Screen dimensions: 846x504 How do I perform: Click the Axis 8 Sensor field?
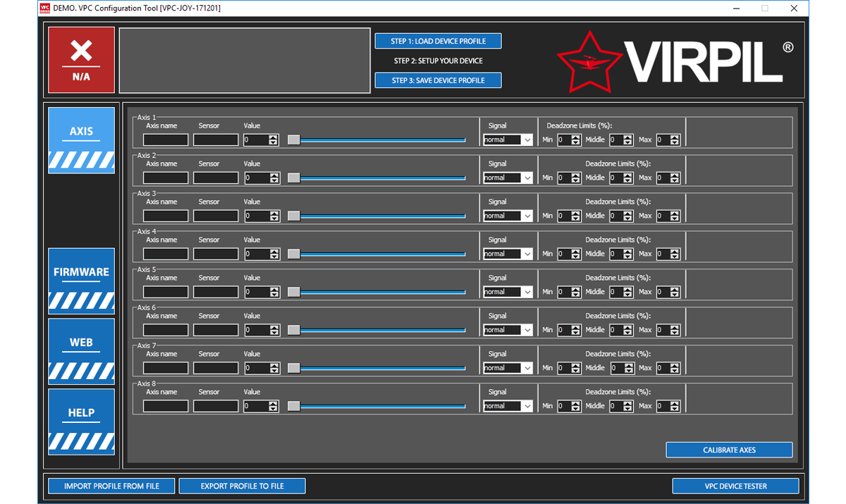216,406
